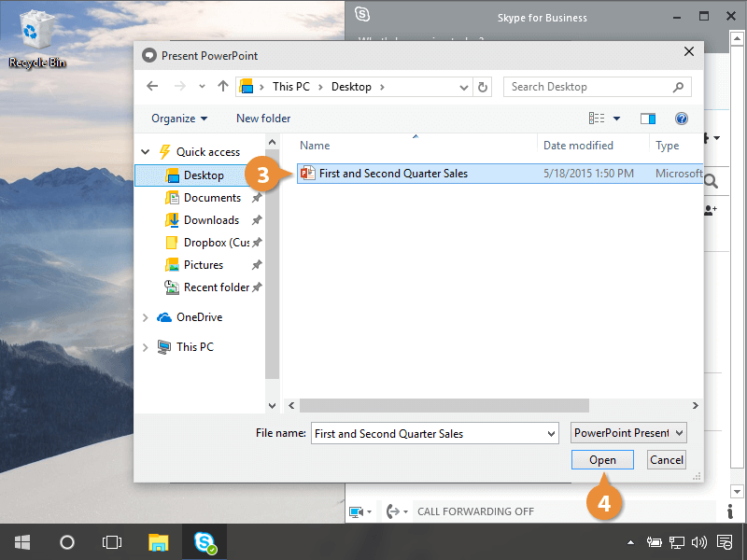Open File Explorer from taskbar
747x560 pixels.
point(159,541)
